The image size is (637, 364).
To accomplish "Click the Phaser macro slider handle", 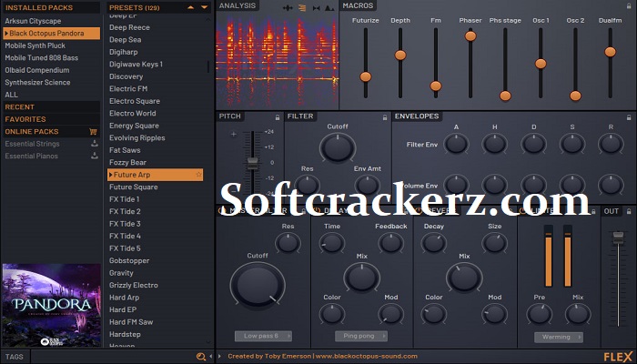I will (x=470, y=35).
